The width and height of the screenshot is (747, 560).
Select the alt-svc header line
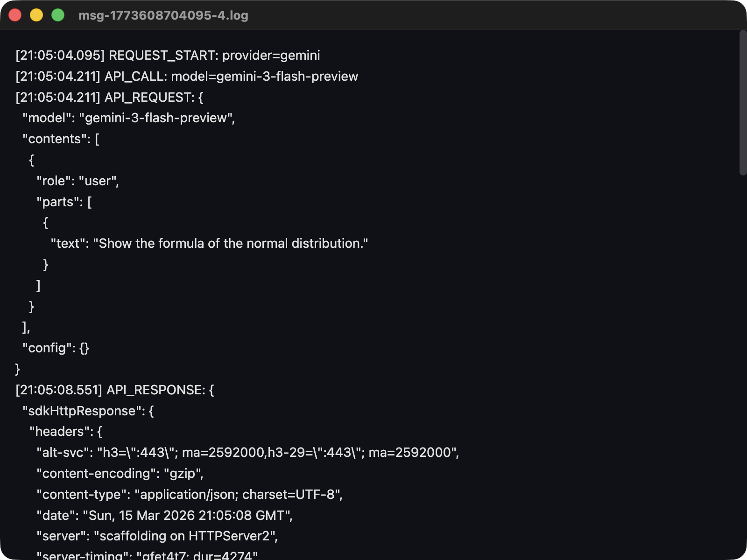247,452
